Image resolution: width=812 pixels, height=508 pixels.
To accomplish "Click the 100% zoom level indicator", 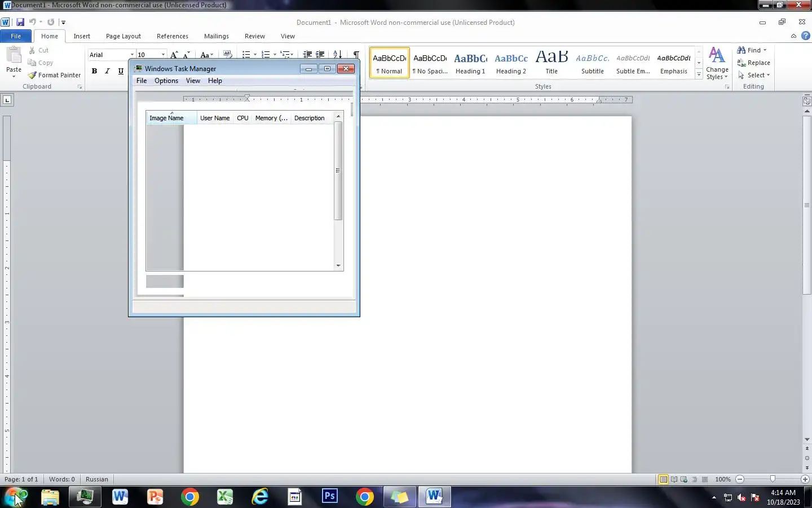I will click(723, 479).
